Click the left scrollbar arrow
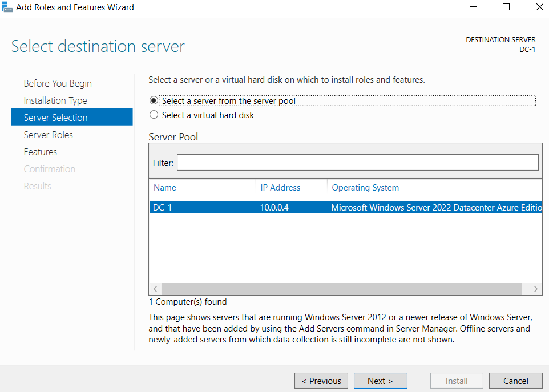The image size is (549, 392). [x=155, y=289]
